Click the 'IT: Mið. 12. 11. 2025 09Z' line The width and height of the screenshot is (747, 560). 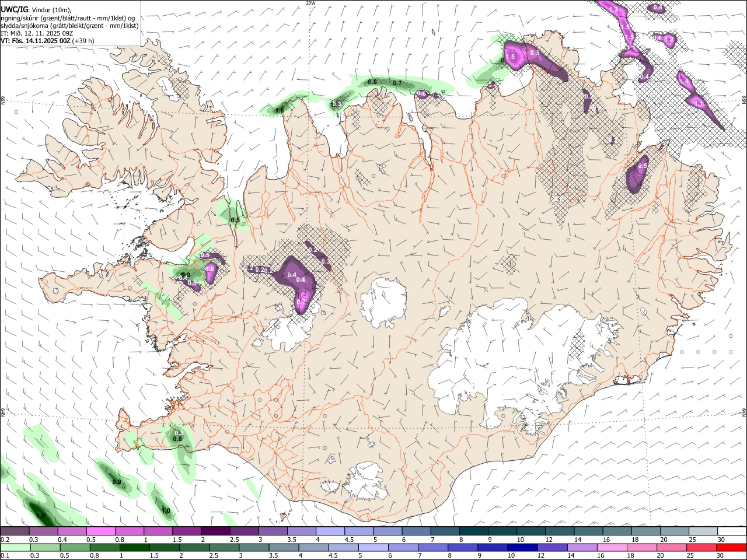37,33
